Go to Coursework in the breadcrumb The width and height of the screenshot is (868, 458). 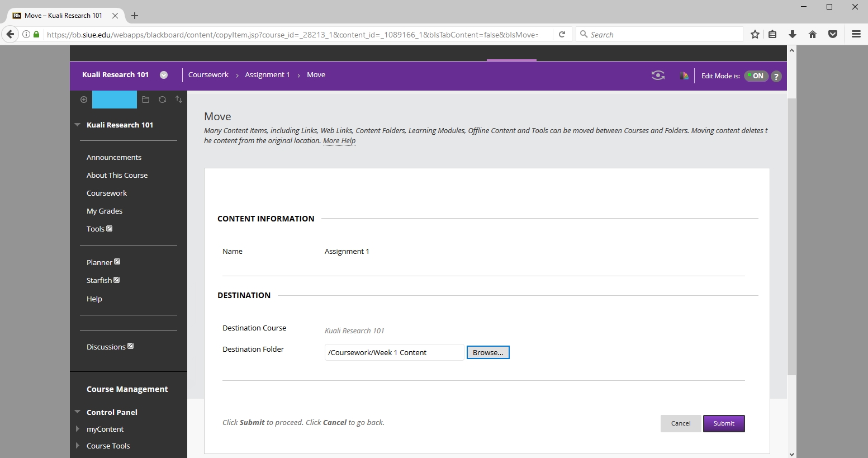click(208, 75)
